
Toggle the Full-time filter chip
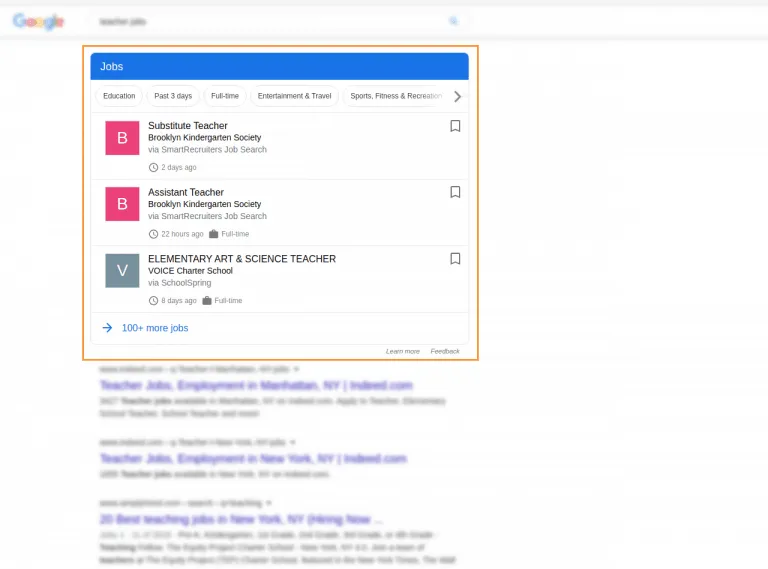225,96
